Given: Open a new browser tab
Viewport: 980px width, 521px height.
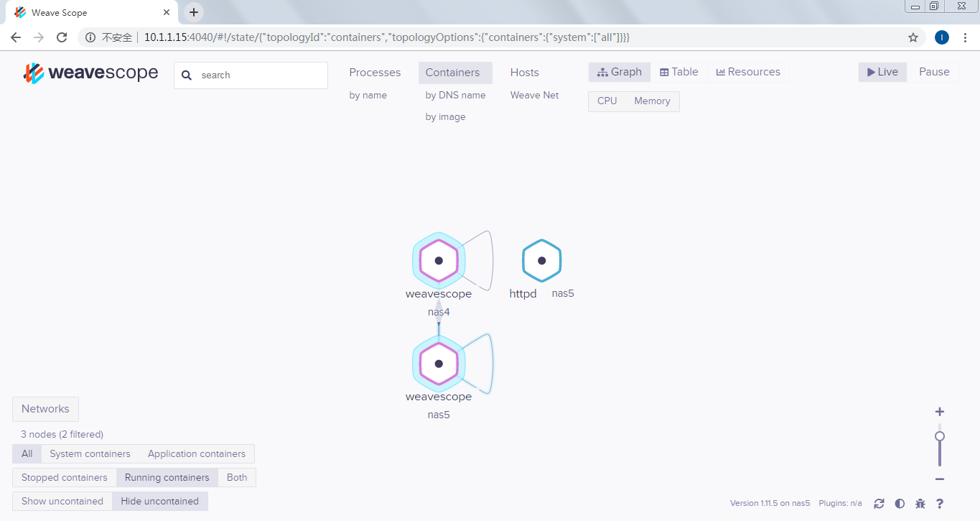Looking at the screenshot, I should coord(194,12).
